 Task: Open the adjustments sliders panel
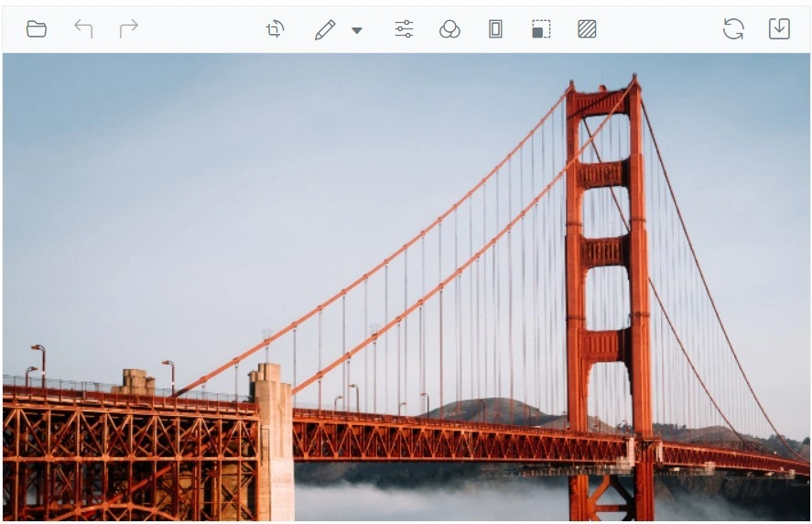pos(404,29)
